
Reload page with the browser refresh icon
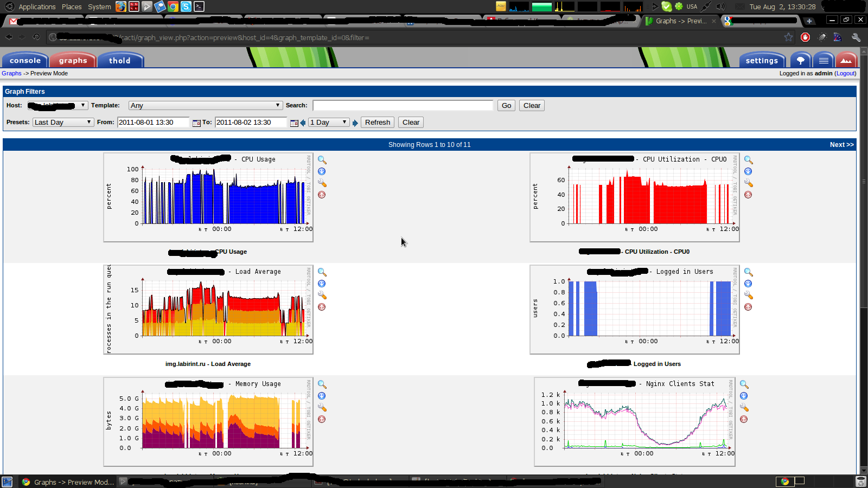pyautogui.click(x=36, y=37)
